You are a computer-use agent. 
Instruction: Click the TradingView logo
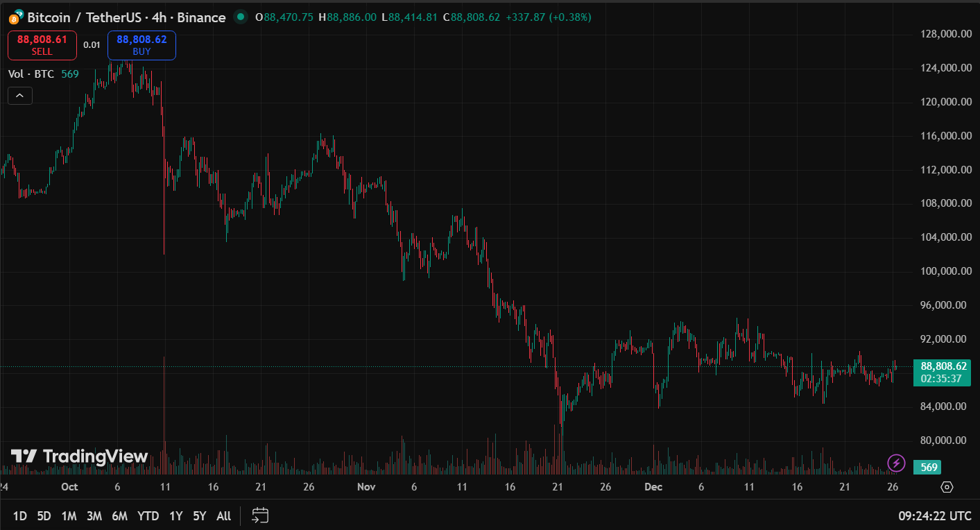click(x=80, y=456)
